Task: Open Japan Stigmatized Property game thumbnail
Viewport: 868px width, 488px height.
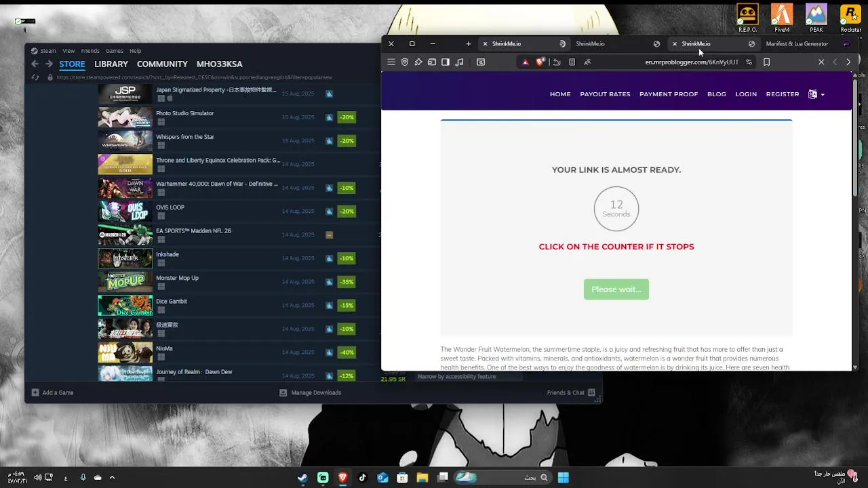Action: tap(125, 94)
